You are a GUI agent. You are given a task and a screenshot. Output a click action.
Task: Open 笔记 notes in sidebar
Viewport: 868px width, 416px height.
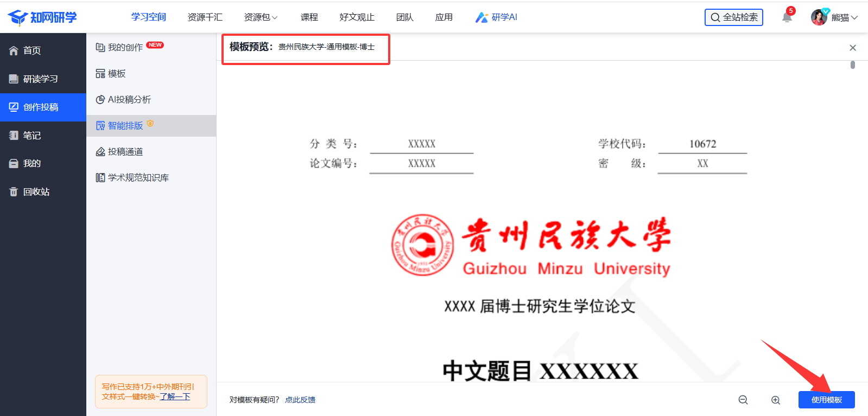31,135
